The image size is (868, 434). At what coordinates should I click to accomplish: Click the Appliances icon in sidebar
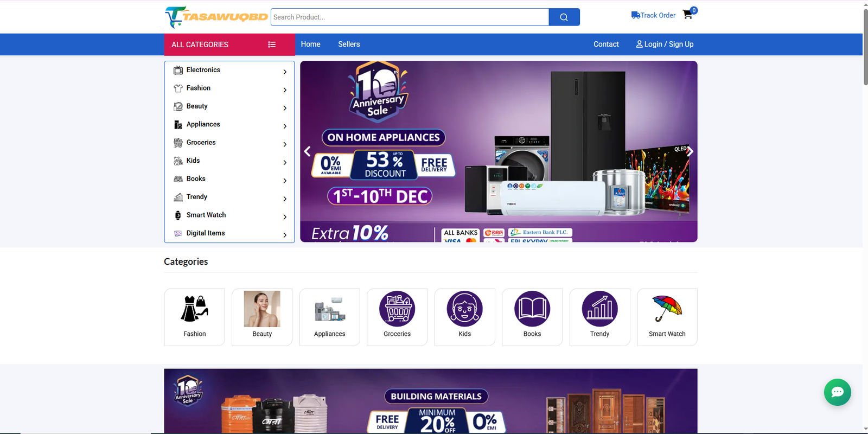tap(178, 124)
